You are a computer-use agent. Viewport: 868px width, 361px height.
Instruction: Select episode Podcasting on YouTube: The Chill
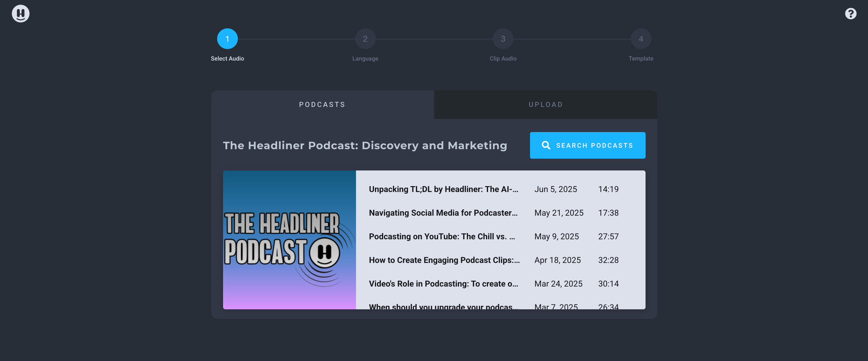click(442, 236)
